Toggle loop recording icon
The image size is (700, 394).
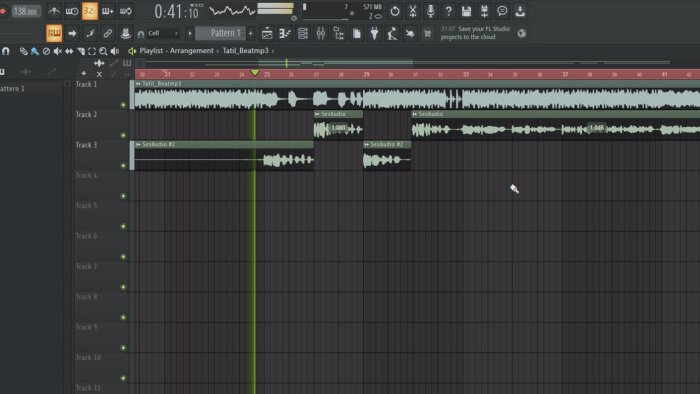125,11
